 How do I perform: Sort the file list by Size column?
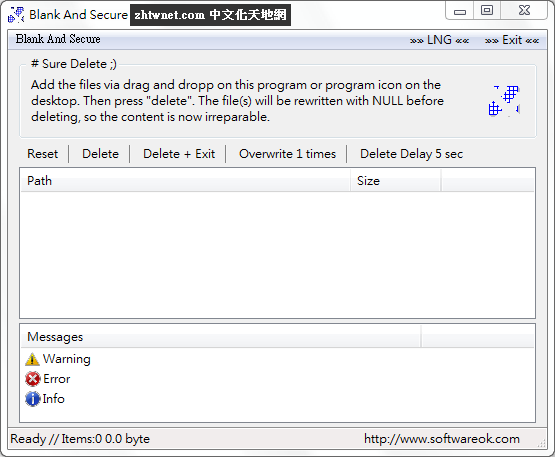(x=396, y=181)
